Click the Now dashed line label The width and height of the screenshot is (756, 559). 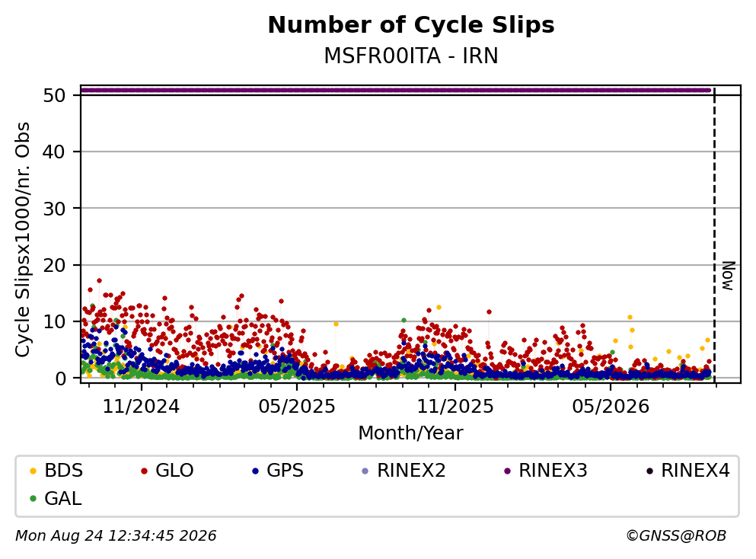pyautogui.click(x=728, y=276)
